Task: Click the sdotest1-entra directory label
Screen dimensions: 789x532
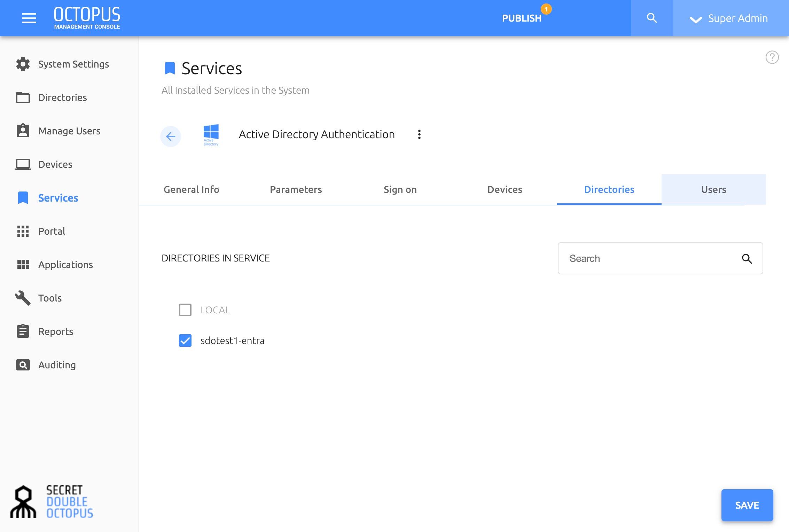Action: coord(232,341)
